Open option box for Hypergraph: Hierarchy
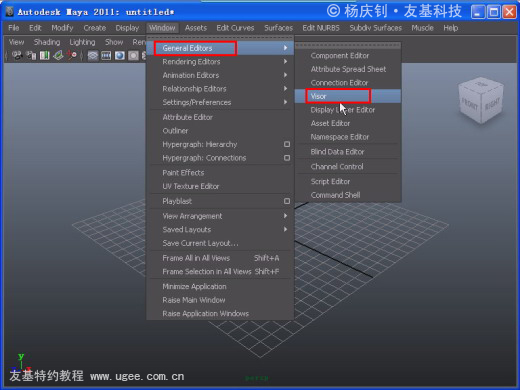The height and width of the screenshot is (390, 520). [287, 144]
